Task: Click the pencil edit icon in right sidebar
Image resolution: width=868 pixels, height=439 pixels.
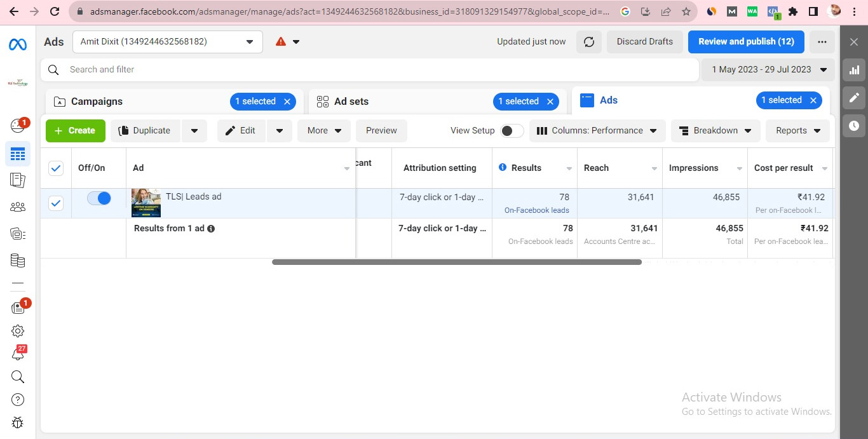Action: [854, 98]
